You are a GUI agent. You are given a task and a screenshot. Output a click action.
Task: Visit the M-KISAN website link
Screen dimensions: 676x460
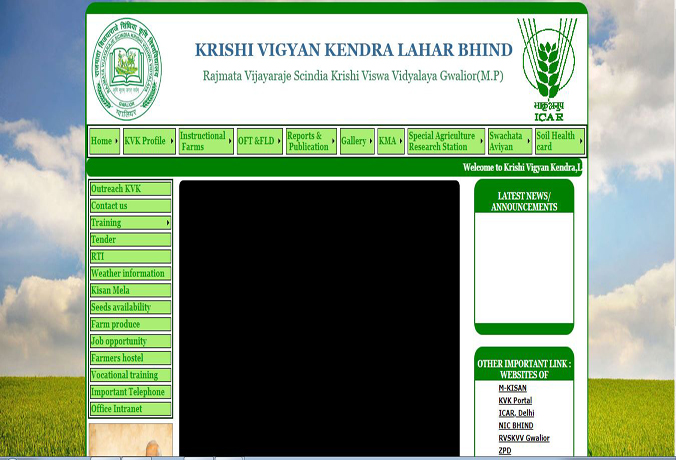pyautogui.click(x=512, y=388)
